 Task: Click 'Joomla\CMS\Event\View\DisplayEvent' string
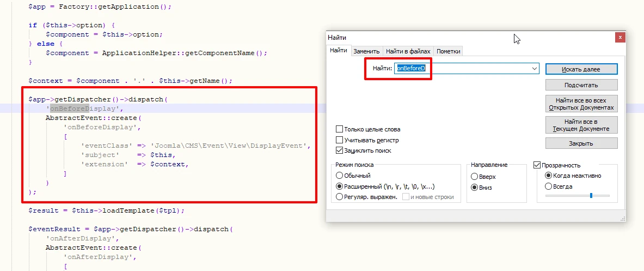pyautogui.click(x=229, y=146)
